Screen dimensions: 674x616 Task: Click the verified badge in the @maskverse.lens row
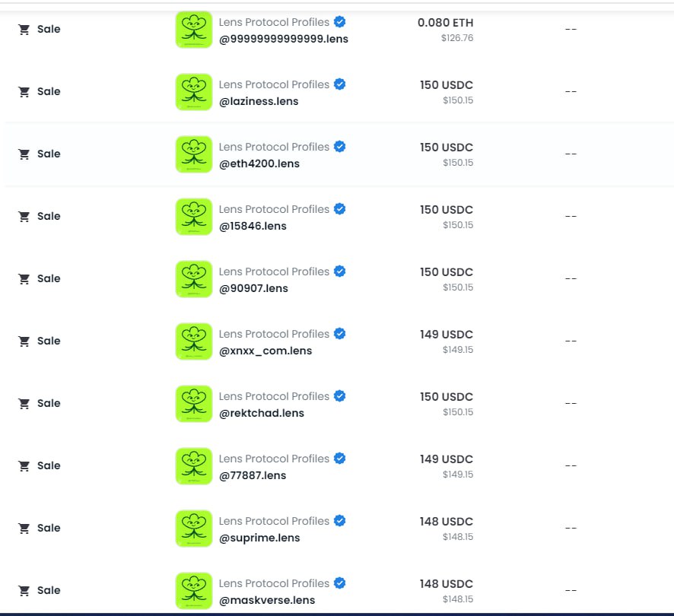point(339,583)
